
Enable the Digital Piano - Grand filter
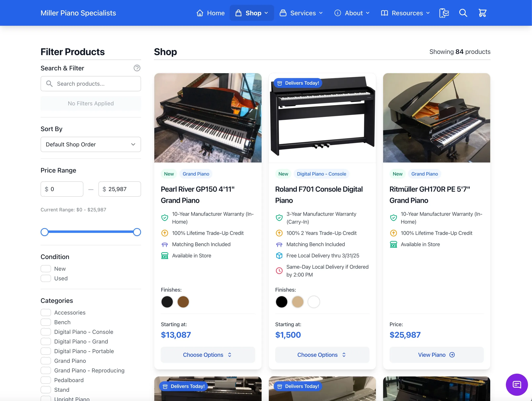click(x=46, y=341)
